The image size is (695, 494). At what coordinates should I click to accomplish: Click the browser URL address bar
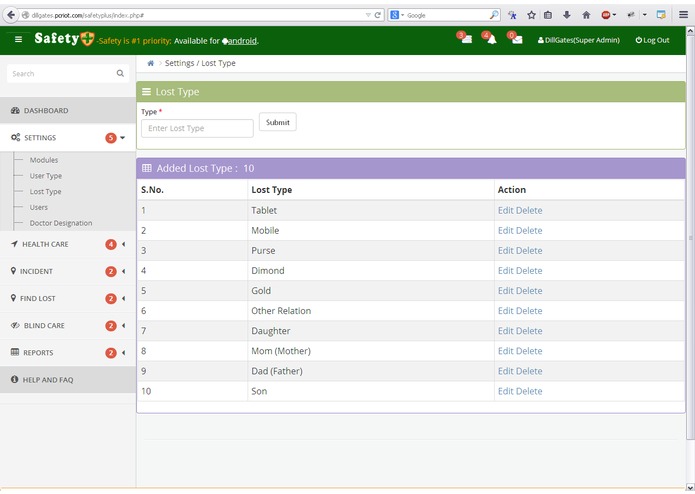pyautogui.click(x=193, y=15)
